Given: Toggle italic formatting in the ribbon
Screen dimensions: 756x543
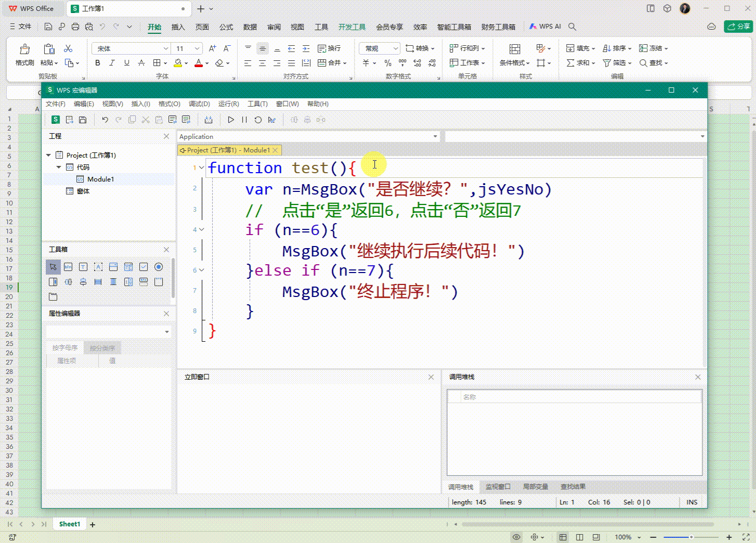Looking at the screenshot, I should (112, 63).
